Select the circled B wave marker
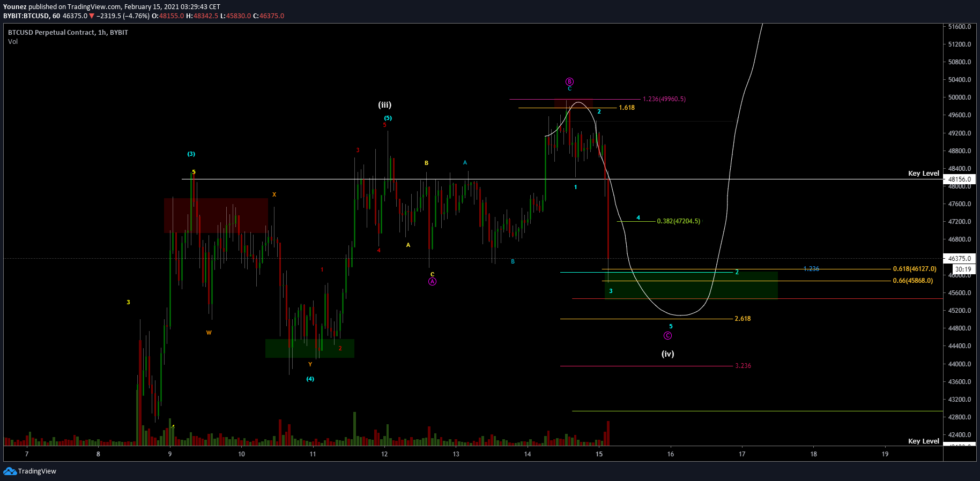The height and width of the screenshot is (481, 980). 569,82
